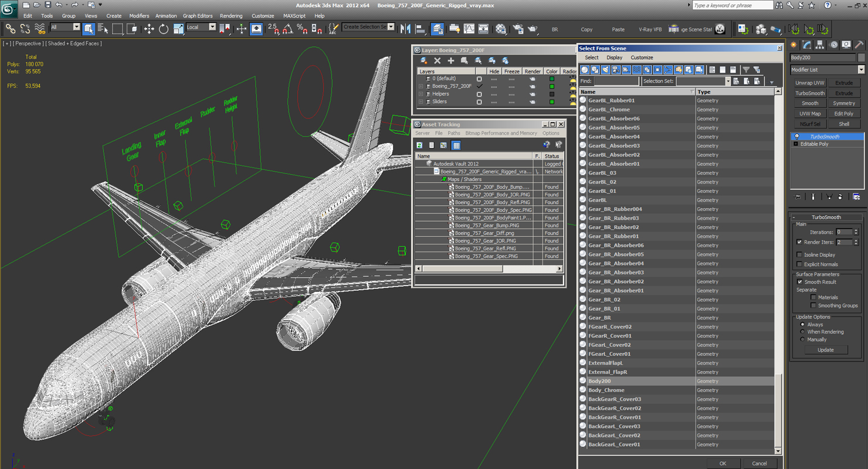Open the Save File icon
Image resolution: width=868 pixels, height=469 pixels.
[48, 5]
